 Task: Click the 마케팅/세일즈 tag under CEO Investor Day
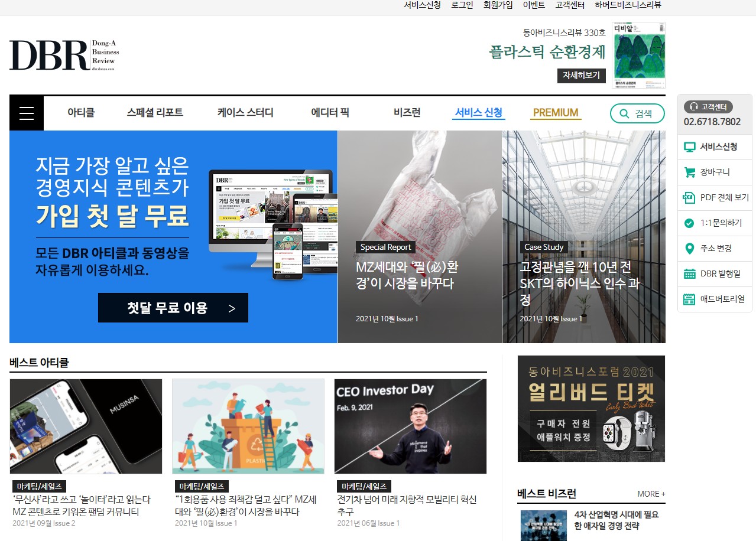tap(364, 487)
